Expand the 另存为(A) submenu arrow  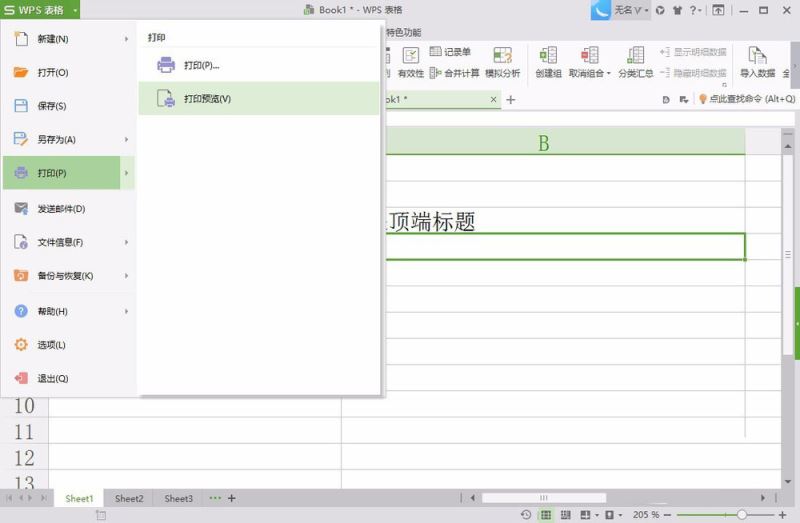click(126, 139)
